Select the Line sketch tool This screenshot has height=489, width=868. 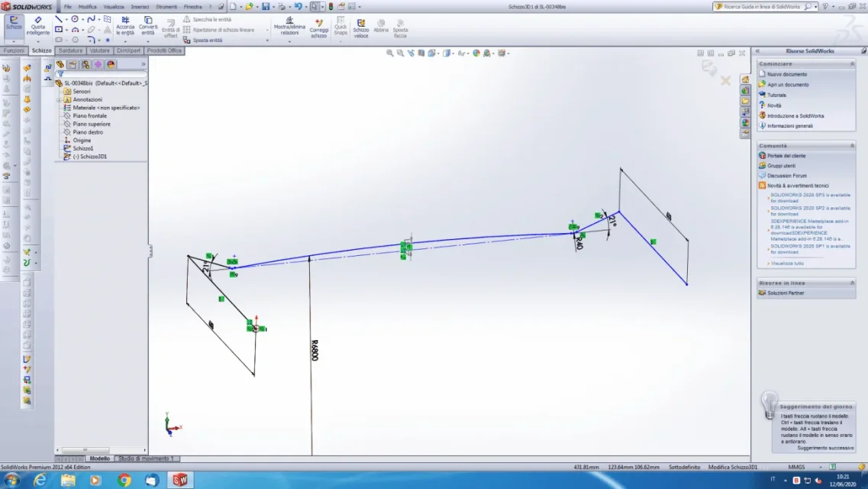tap(59, 19)
